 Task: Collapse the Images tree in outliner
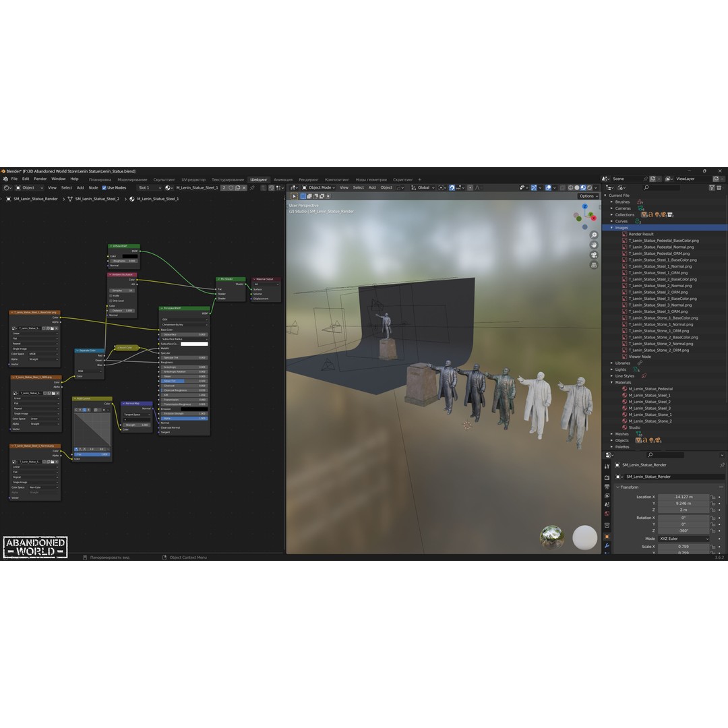[611, 228]
